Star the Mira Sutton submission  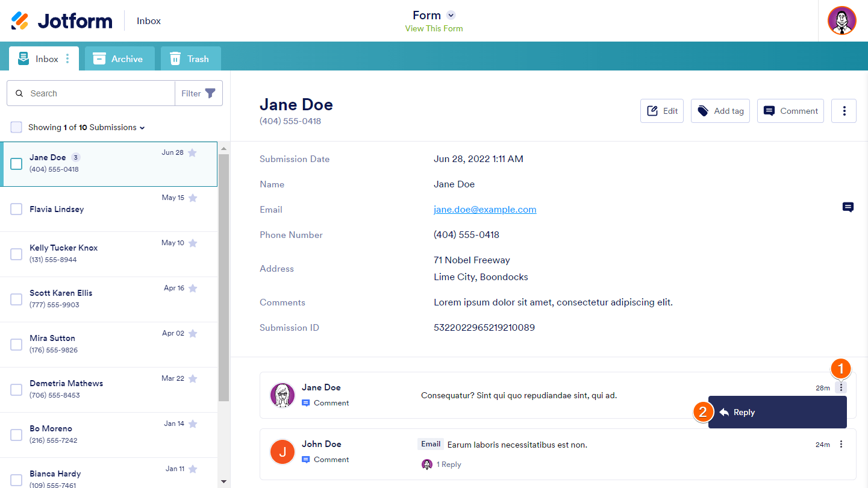[x=193, y=333]
